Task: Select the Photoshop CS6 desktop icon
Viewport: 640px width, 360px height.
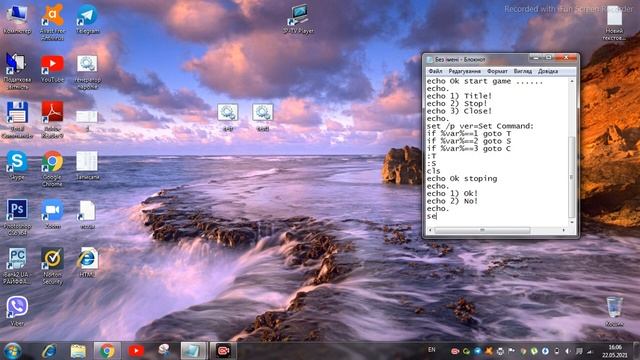Action: [x=17, y=218]
